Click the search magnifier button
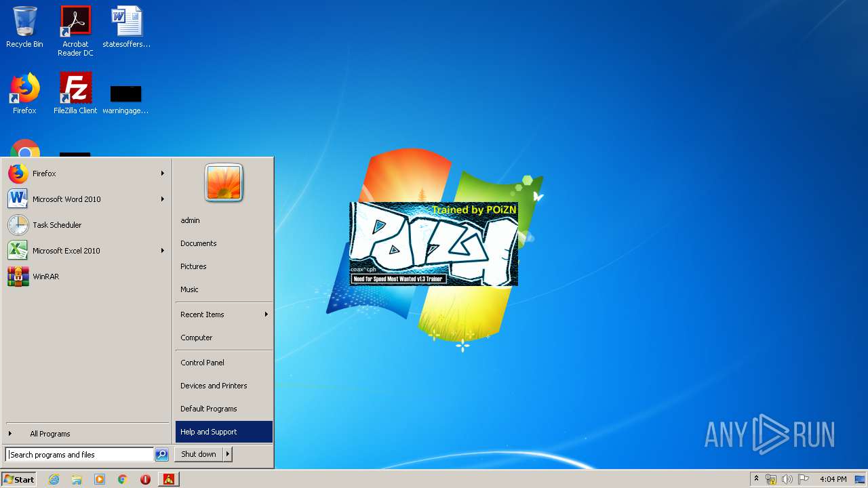868x488 pixels. 161,455
